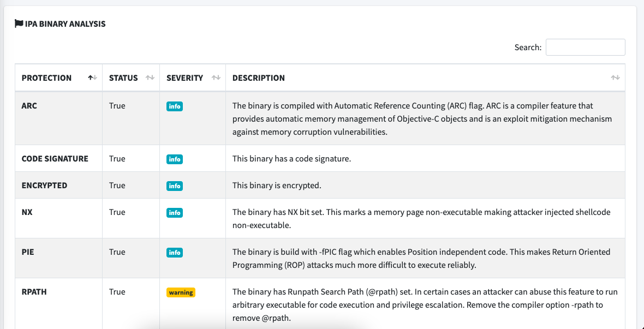Click the info badge in the ENCRYPTED row
Screen dimensions: 644x329
174,186
